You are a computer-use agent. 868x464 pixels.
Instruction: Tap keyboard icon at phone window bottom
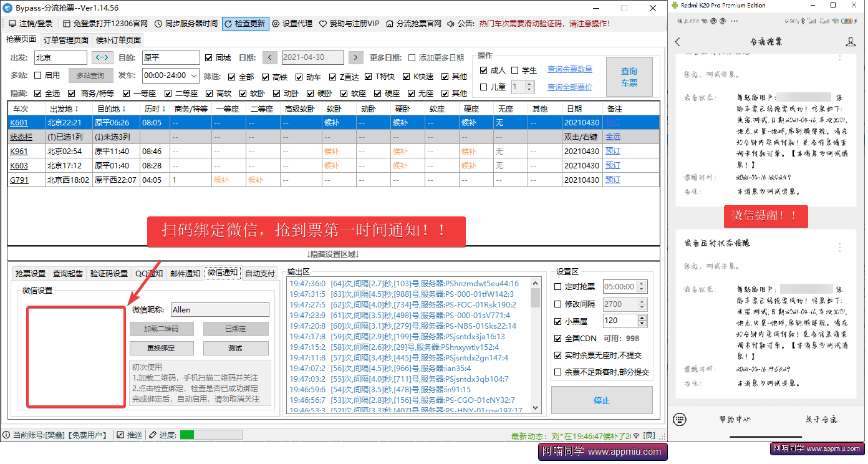[680, 419]
